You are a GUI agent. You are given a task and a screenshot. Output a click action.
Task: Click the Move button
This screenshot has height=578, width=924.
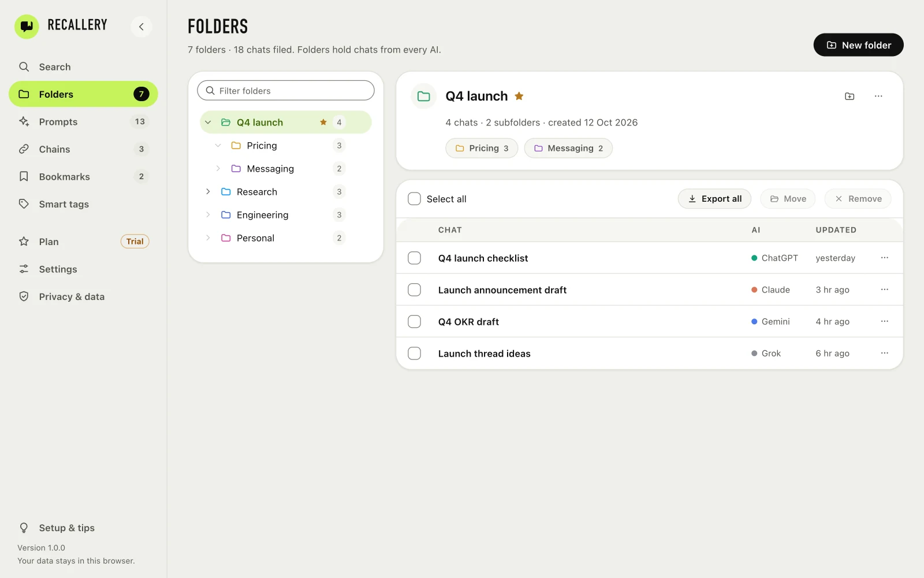click(x=788, y=199)
